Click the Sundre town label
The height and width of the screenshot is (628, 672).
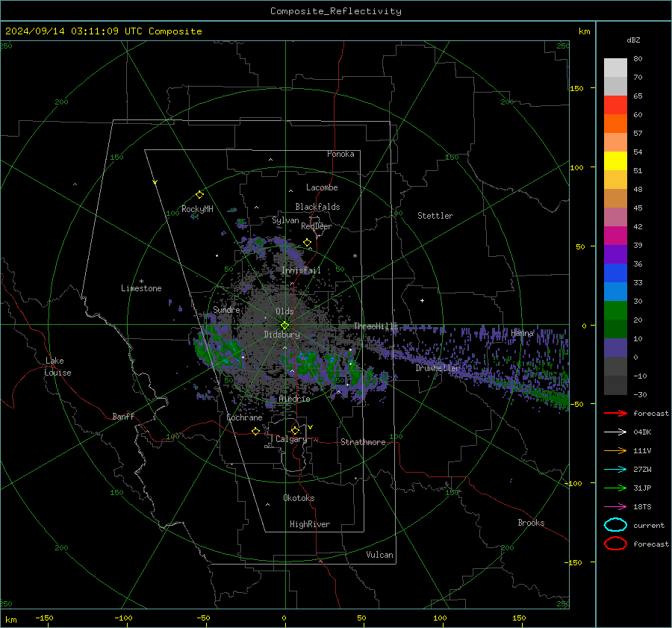[226, 309]
